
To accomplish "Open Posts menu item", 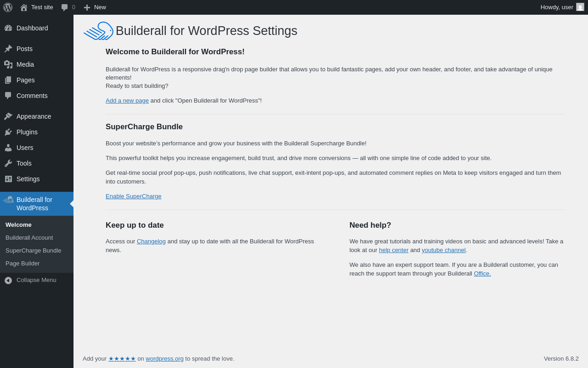I will [37, 49].
